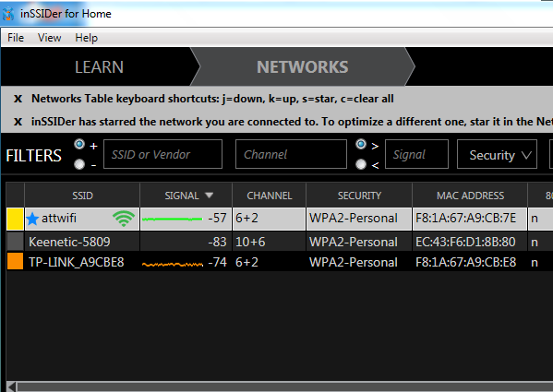Open the Help menu
553x392 pixels.
pyautogui.click(x=87, y=37)
